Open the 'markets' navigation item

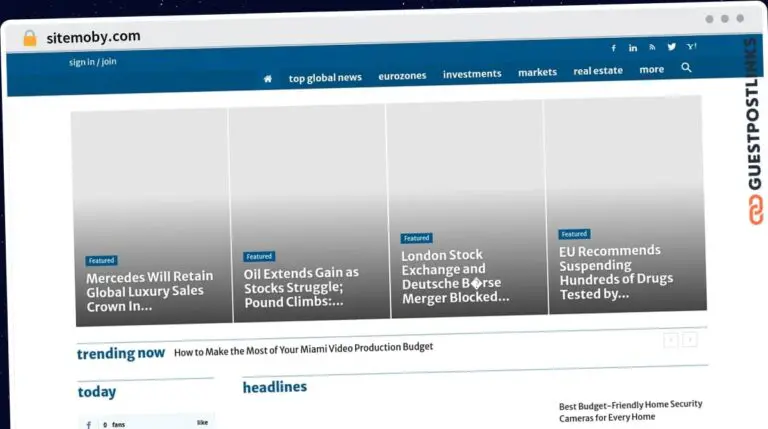(537, 72)
